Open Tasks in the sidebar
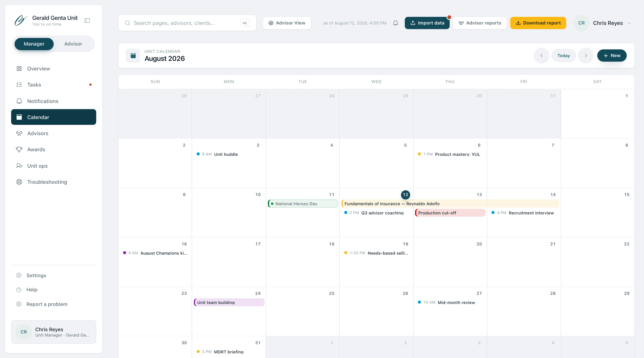The image size is (644, 358). pos(53,85)
